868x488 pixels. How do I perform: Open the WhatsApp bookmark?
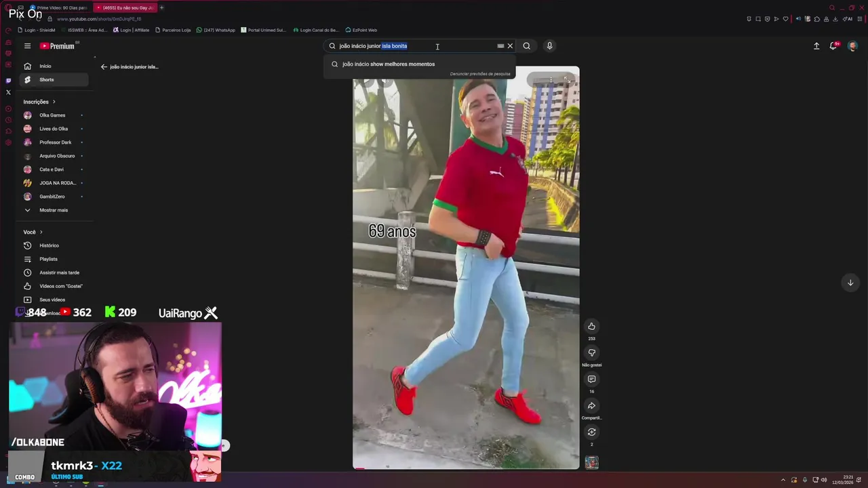216,30
